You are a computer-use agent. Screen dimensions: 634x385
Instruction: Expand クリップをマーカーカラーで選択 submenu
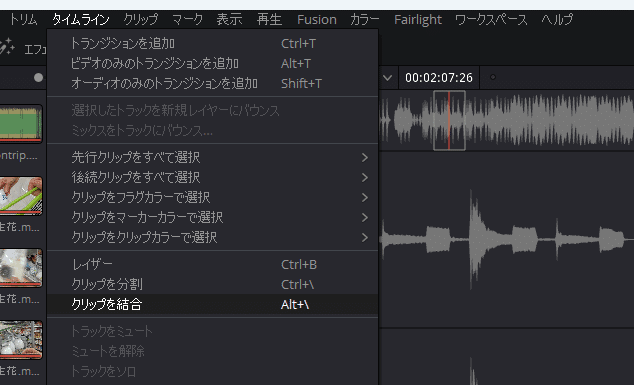(x=213, y=217)
